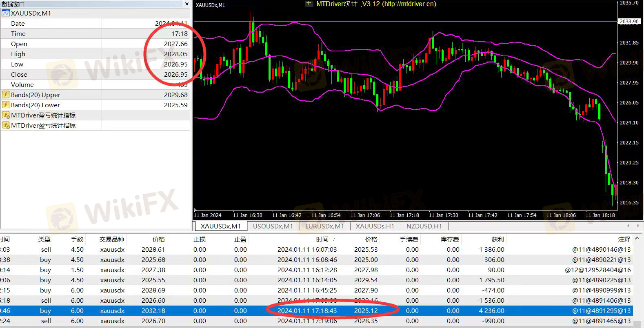Select the trade with profit 1 795.50
644x328 pixels.
[316, 280]
